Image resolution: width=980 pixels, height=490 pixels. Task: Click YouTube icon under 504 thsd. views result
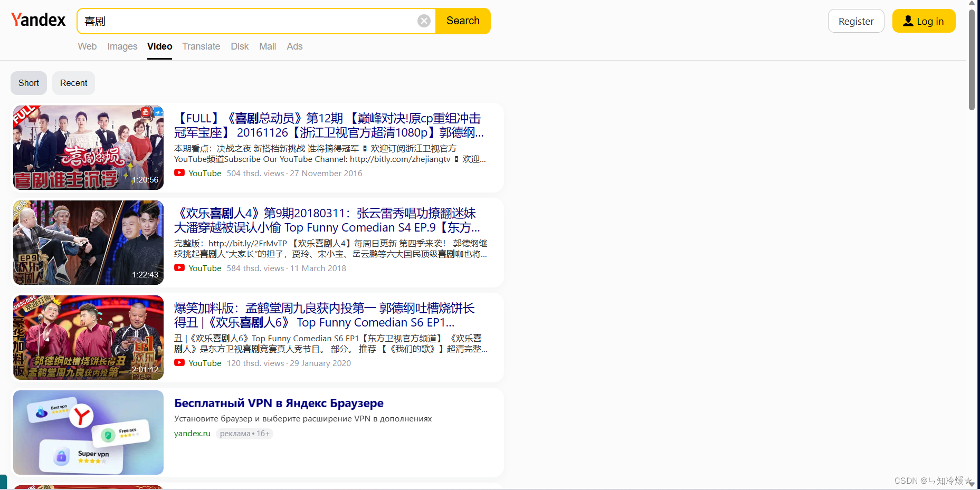pos(179,173)
